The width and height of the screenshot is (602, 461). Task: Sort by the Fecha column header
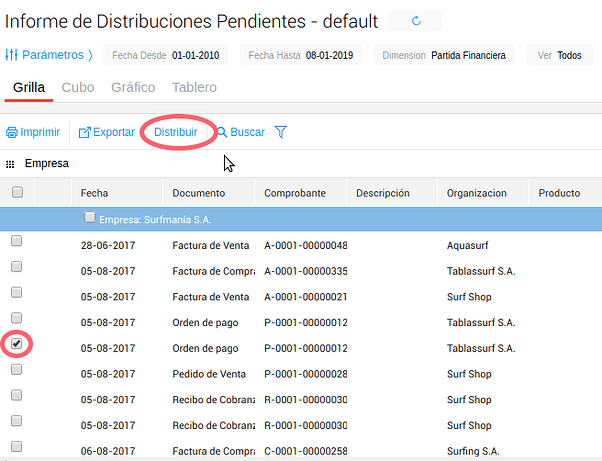[94, 193]
